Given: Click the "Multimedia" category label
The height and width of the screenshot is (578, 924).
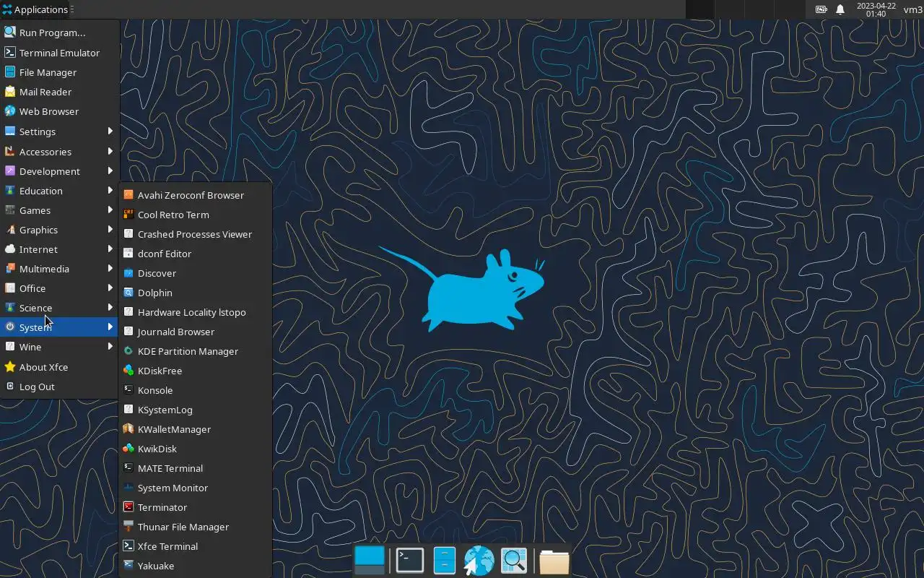Looking at the screenshot, I should (44, 269).
